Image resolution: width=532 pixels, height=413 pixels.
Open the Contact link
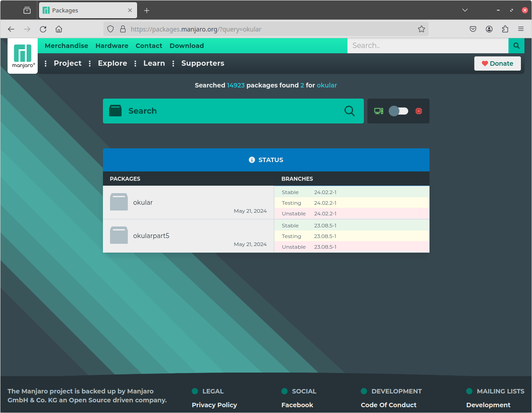click(149, 45)
